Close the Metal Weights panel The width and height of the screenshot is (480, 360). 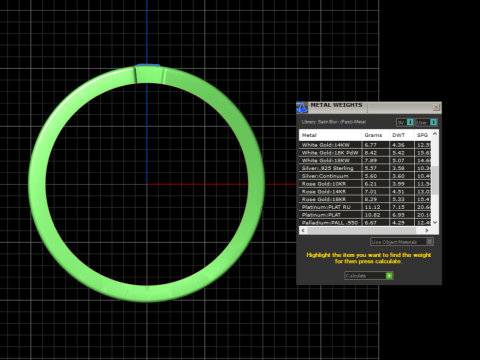tap(436, 107)
